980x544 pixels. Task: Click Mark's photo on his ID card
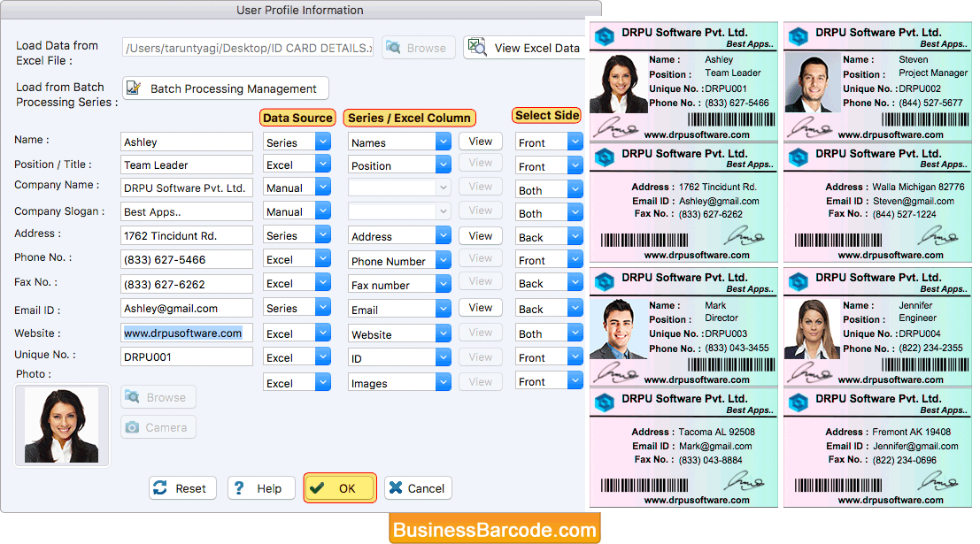[619, 328]
